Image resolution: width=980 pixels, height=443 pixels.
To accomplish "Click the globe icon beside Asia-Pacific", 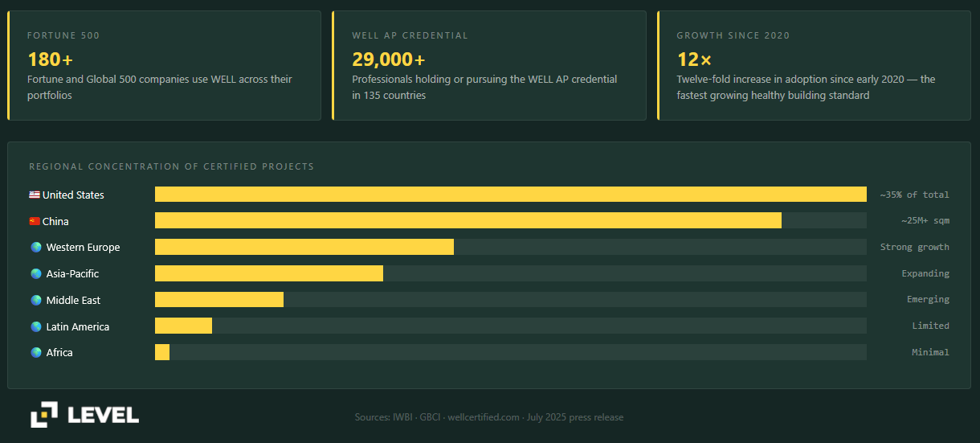I will (x=36, y=273).
